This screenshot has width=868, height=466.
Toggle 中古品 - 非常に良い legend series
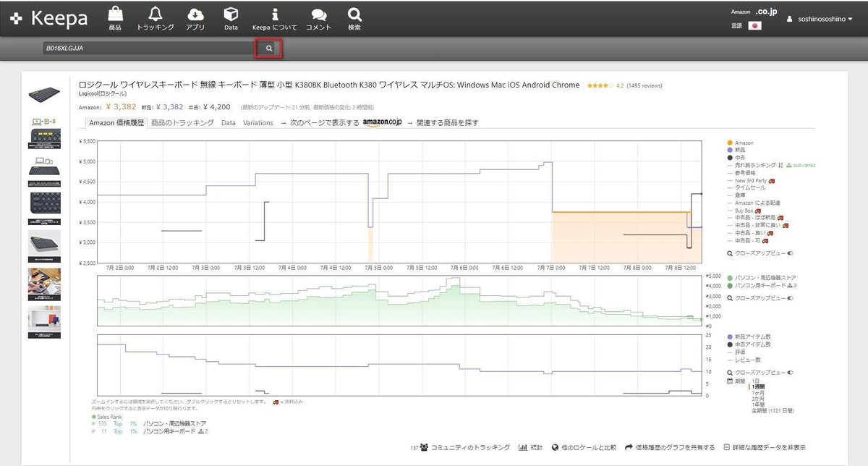[x=757, y=225]
